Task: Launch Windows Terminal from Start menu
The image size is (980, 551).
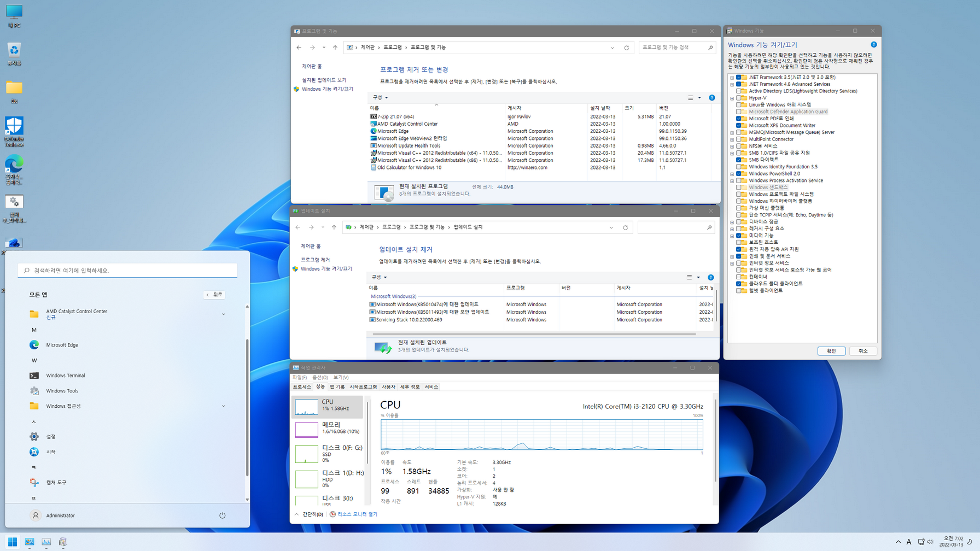Action: click(x=65, y=376)
